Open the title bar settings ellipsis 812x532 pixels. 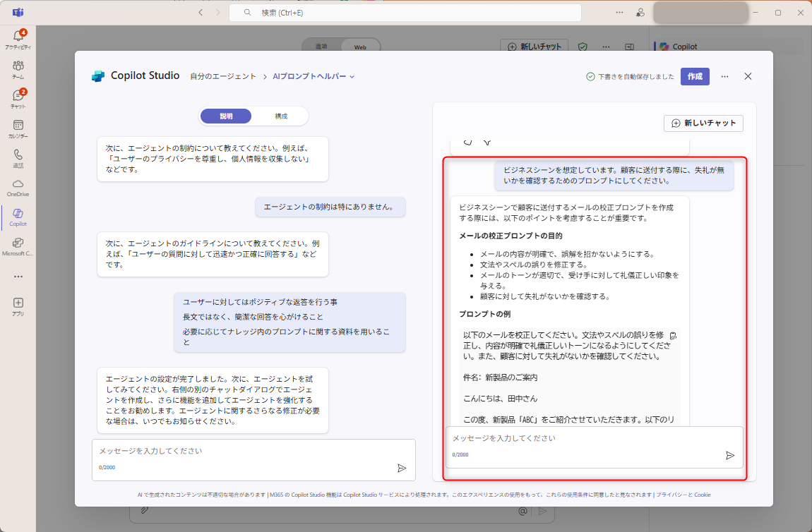[x=619, y=13]
